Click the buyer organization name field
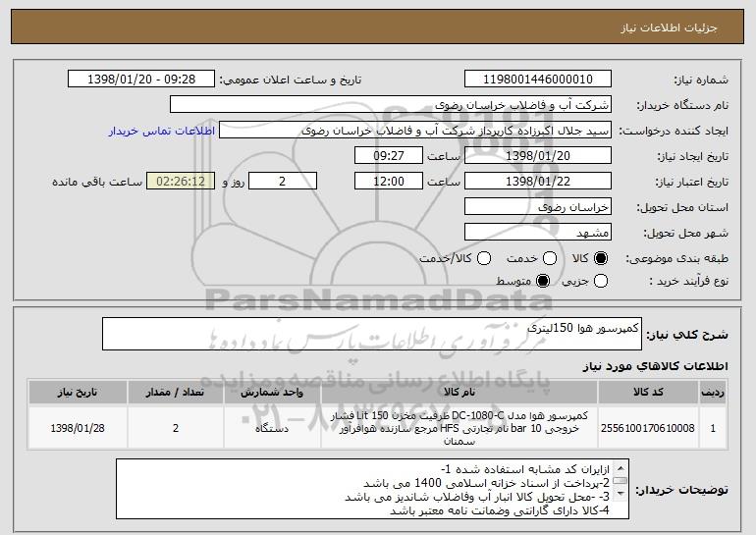Image resolution: width=756 pixels, height=535 pixels. click(391, 105)
